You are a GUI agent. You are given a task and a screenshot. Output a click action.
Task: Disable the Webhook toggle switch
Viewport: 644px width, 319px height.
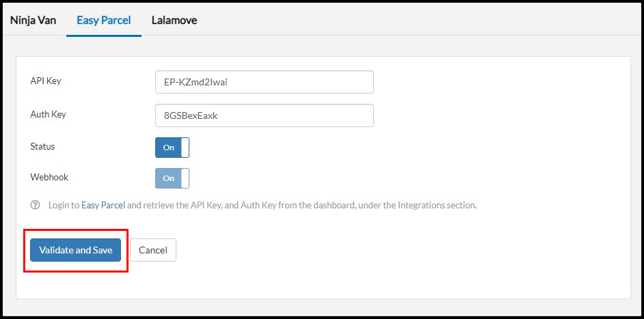tap(172, 178)
